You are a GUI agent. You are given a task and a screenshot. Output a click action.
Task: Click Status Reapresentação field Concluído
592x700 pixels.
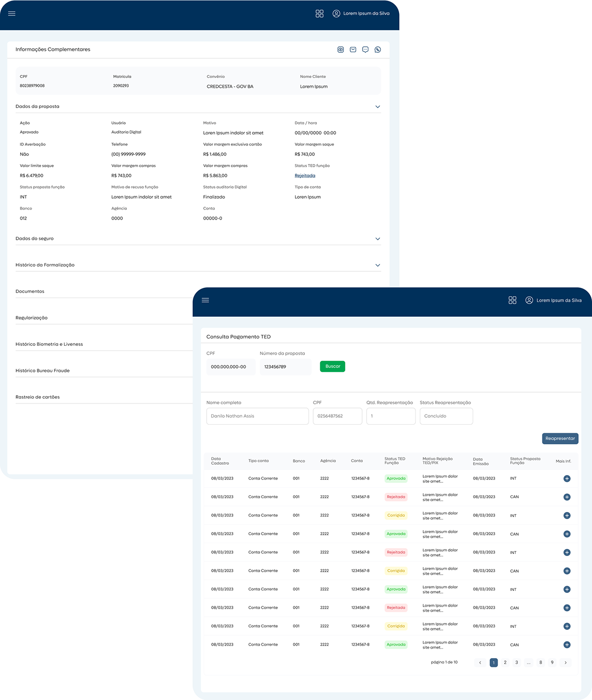446,416
